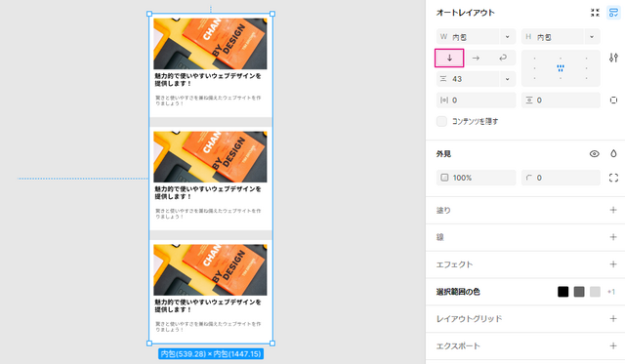
Task: Select horizontal layout direction arrow
Action: click(x=476, y=58)
